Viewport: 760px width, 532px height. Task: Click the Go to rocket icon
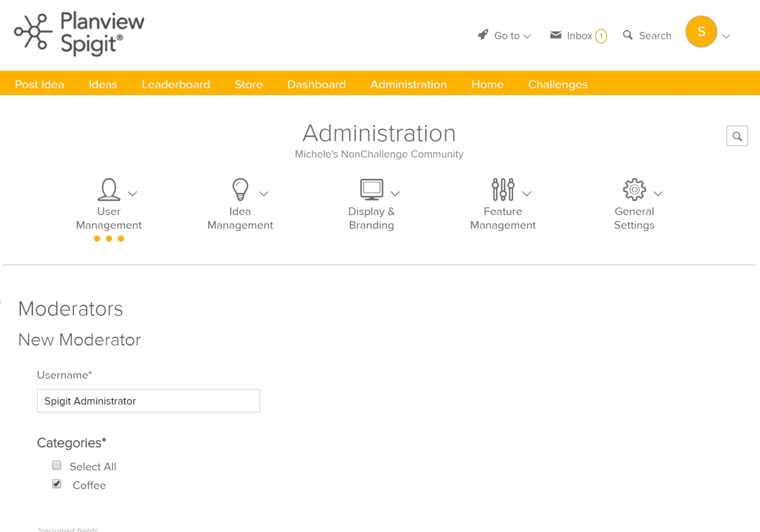(x=483, y=35)
